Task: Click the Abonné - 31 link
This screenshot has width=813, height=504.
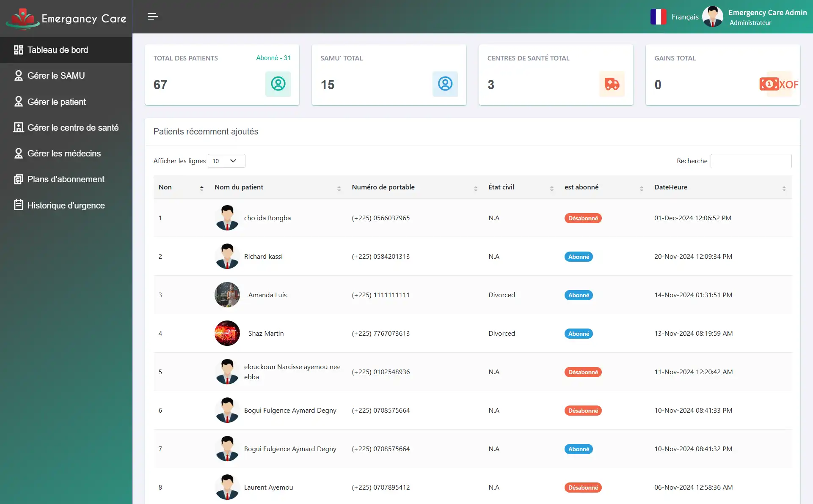Action: 273,58
